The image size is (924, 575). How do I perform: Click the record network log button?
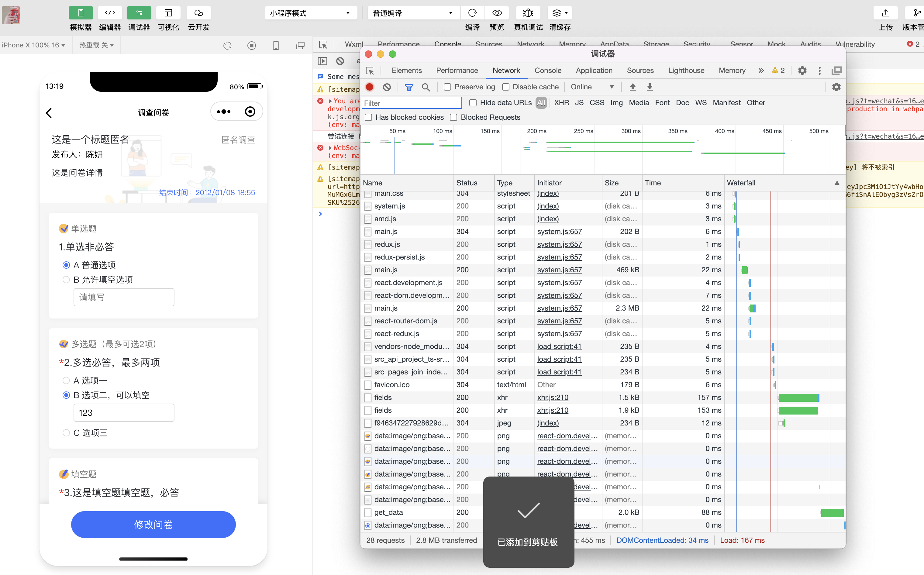(x=369, y=87)
